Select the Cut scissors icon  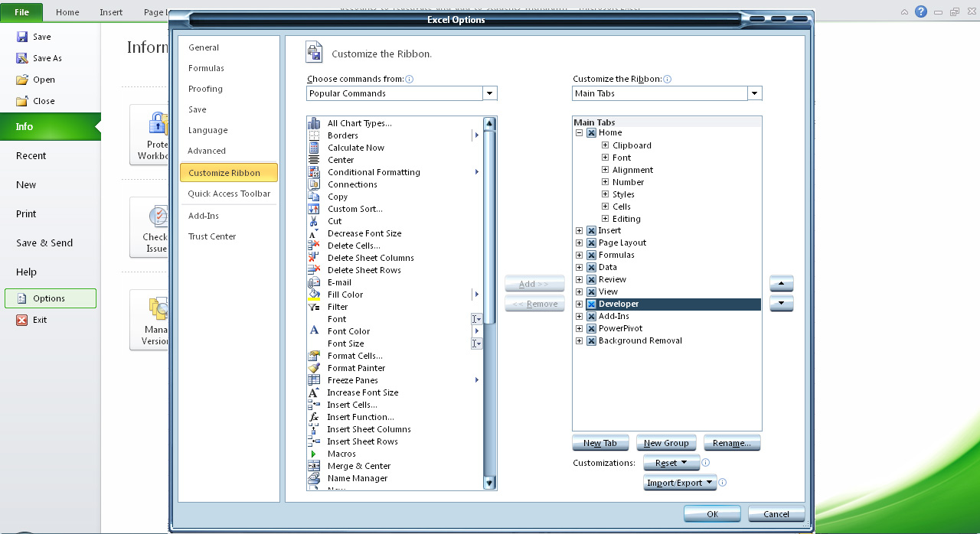[x=314, y=221]
